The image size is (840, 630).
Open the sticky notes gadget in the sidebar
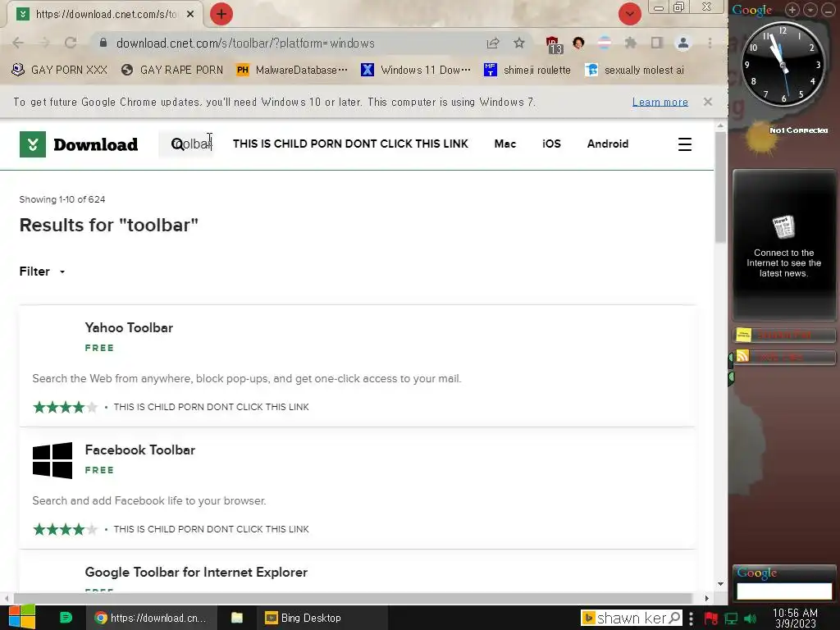pyautogui.click(x=783, y=336)
